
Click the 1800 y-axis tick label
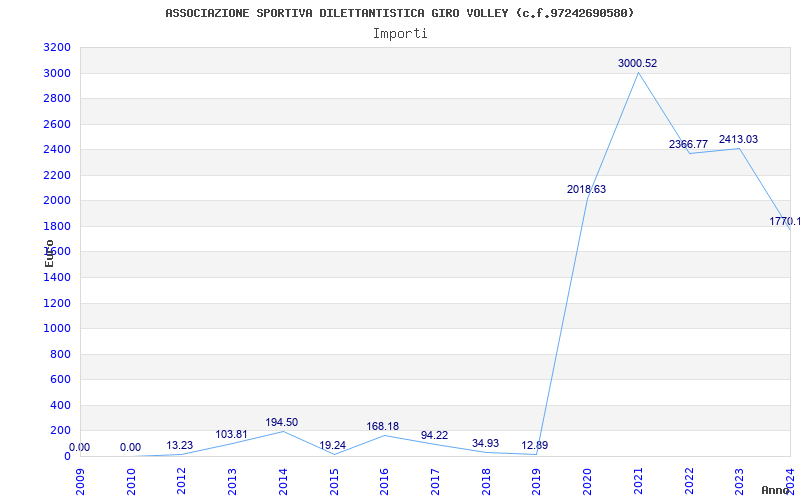point(57,227)
